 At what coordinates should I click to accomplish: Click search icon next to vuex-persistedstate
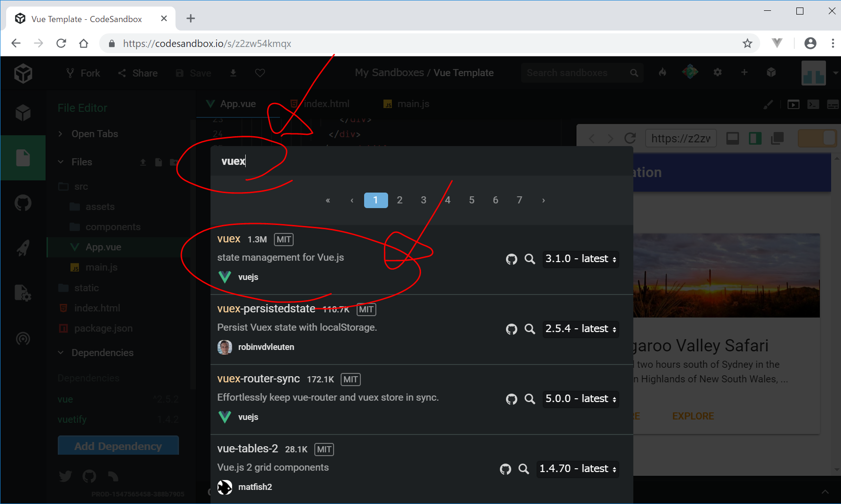coord(530,329)
